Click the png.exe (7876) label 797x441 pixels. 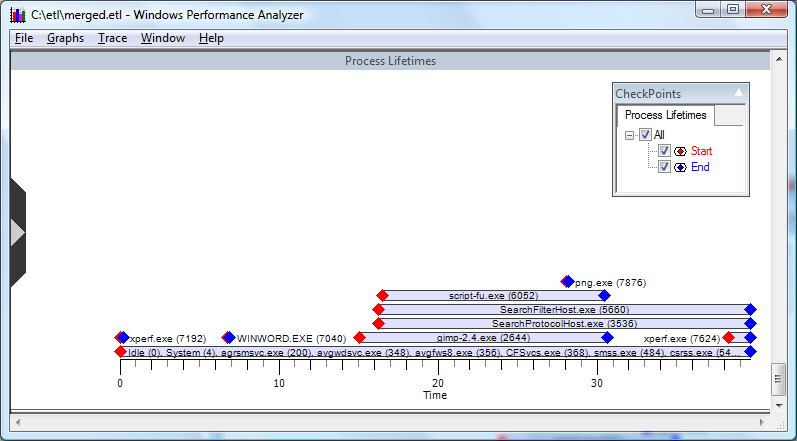610,283
